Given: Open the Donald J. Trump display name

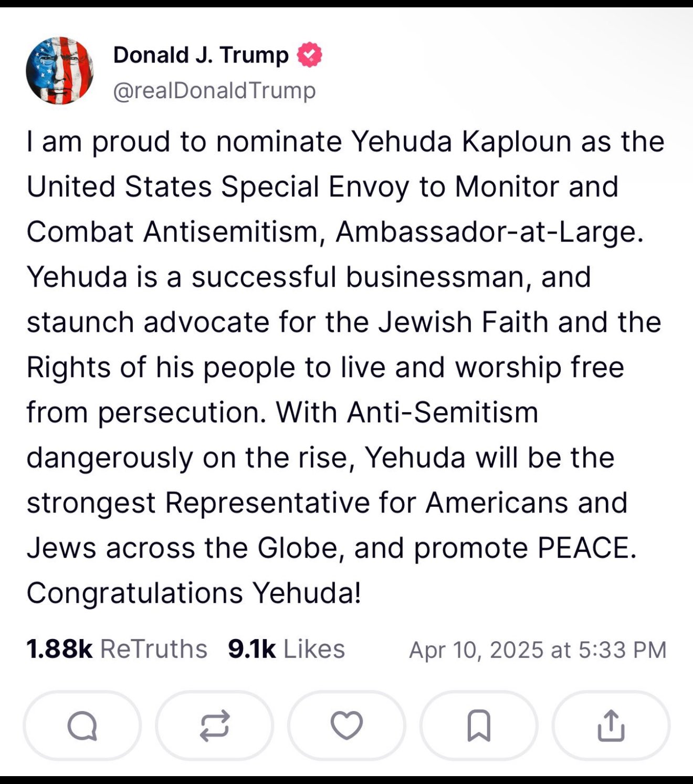Looking at the screenshot, I should pos(201,55).
